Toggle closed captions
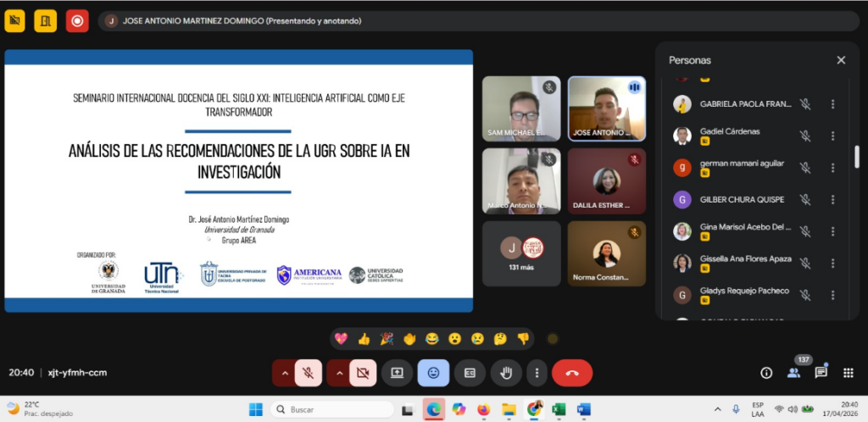Viewport: 868px width, 422px height. click(x=470, y=373)
